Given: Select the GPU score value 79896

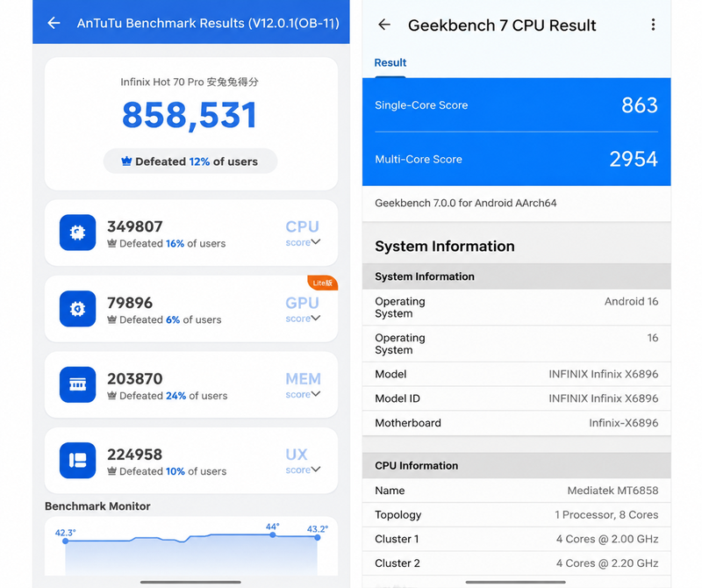Looking at the screenshot, I should tap(130, 303).
